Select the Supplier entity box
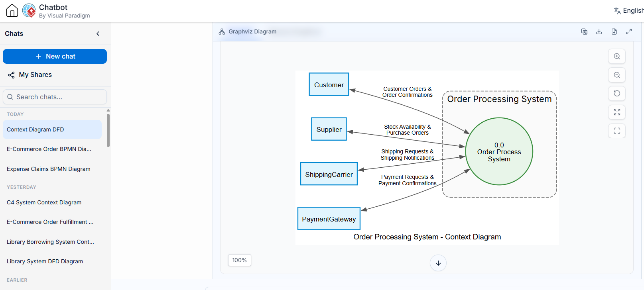Image resolution: width=644 pixels, height=290 pixels. point(329,129)
